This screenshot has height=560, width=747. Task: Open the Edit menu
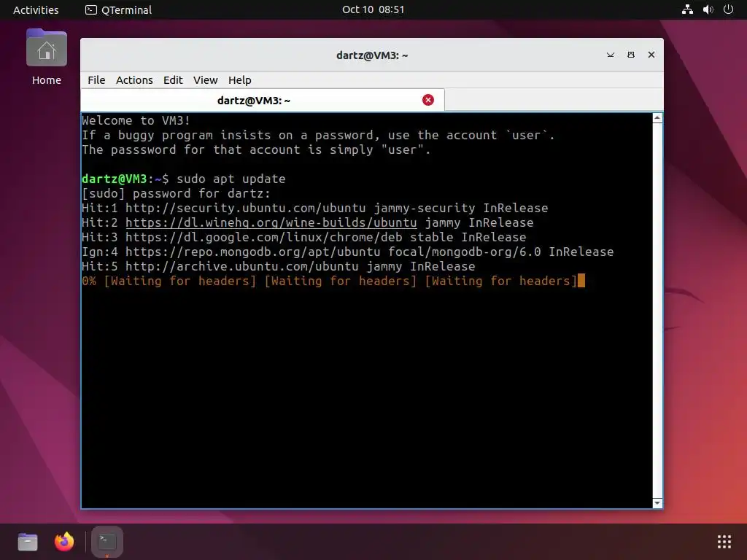click(x=173, y=80)
